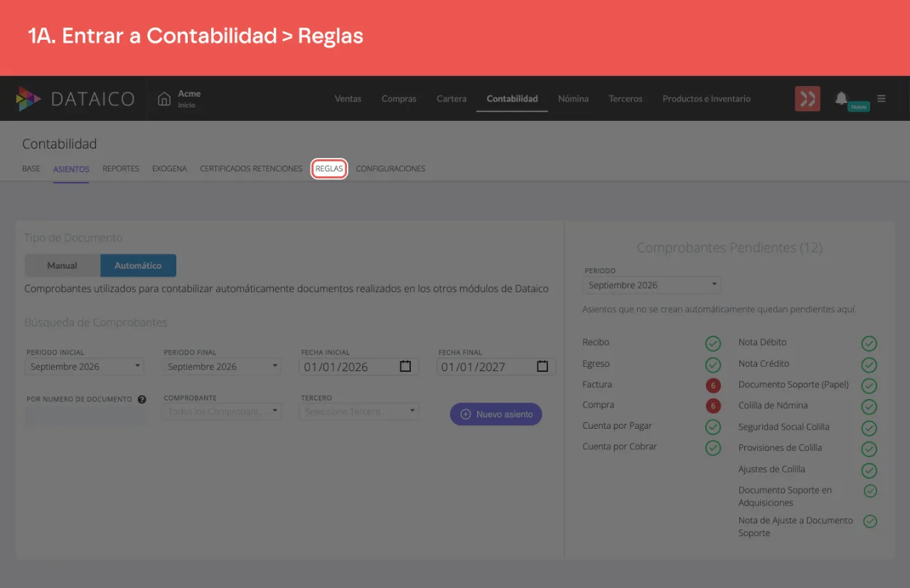Select the Automático document type
This screenshot has width=910, height=588.
coord(138,265)
